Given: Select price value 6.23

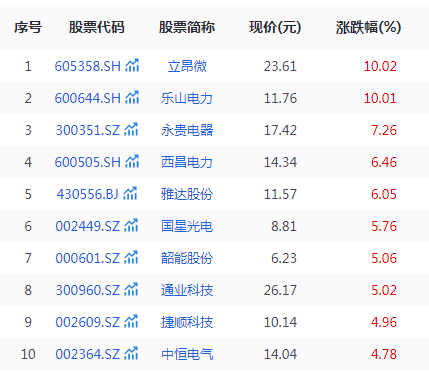Looking at the screenshot, I should tap(284, 258).
